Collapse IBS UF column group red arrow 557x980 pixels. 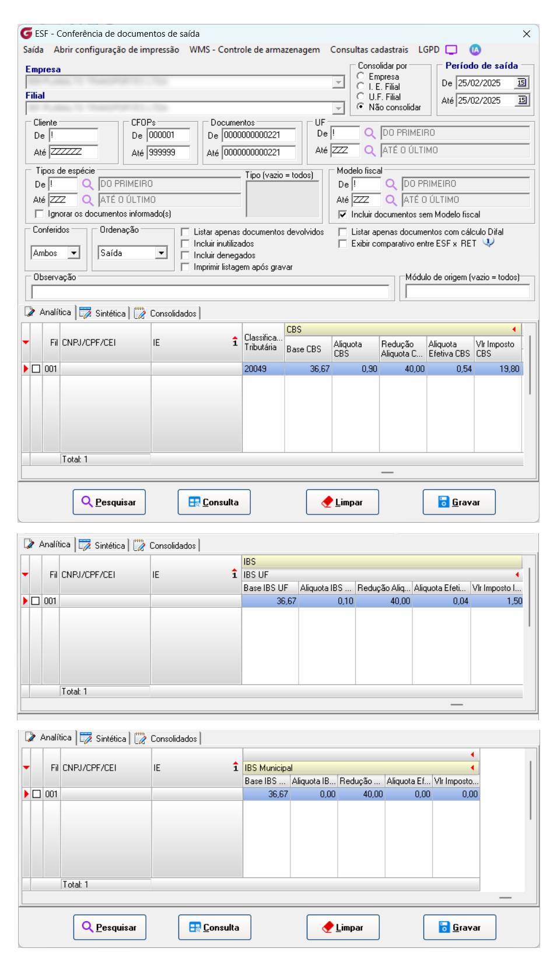click(517, 575)
